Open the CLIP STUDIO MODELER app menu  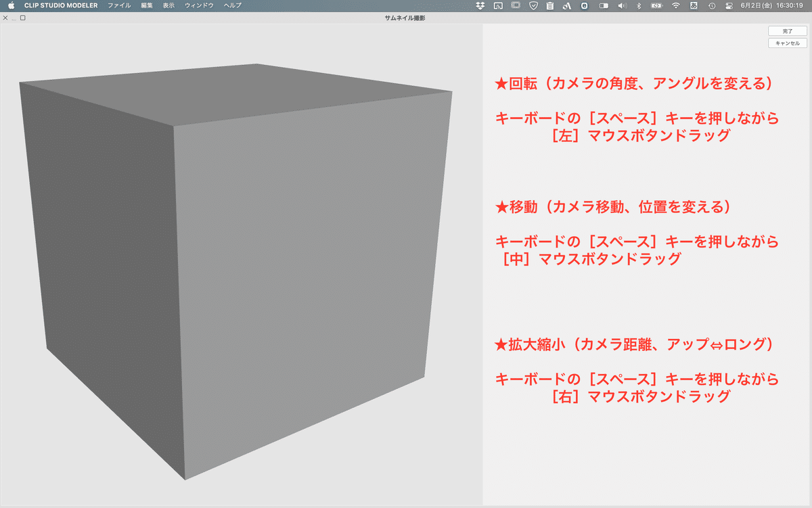click(61, 5)
